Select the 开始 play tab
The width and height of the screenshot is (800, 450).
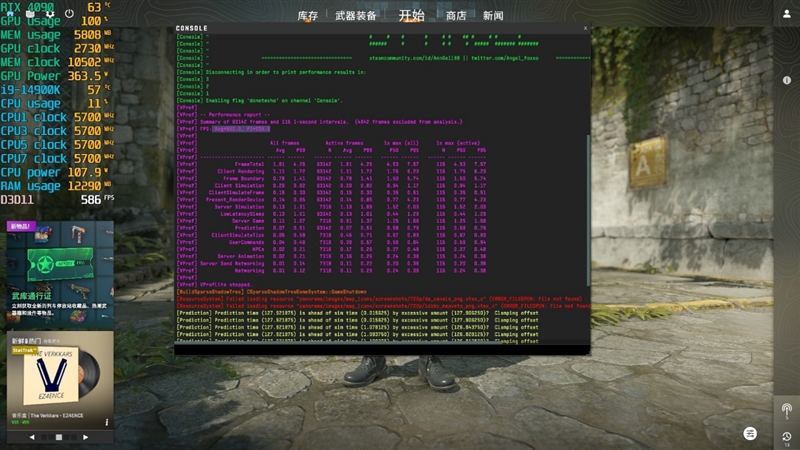(411, 15)
